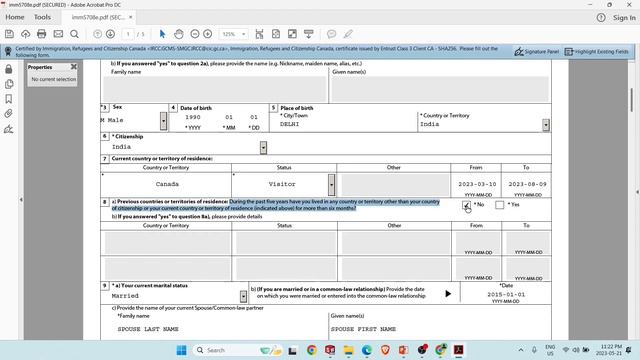
Task: Open Microsoft Edge from taskbar
Action: (x=367, y=350)
